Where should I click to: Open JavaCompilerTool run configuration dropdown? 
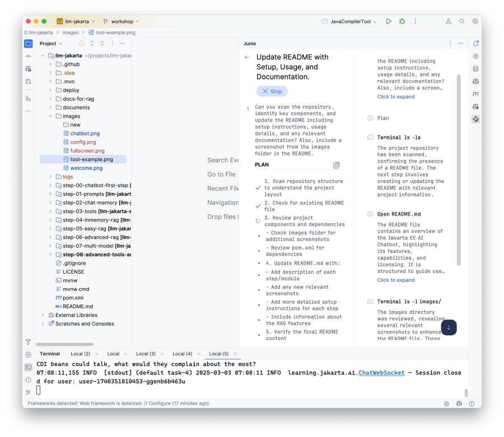pos(349,21)
